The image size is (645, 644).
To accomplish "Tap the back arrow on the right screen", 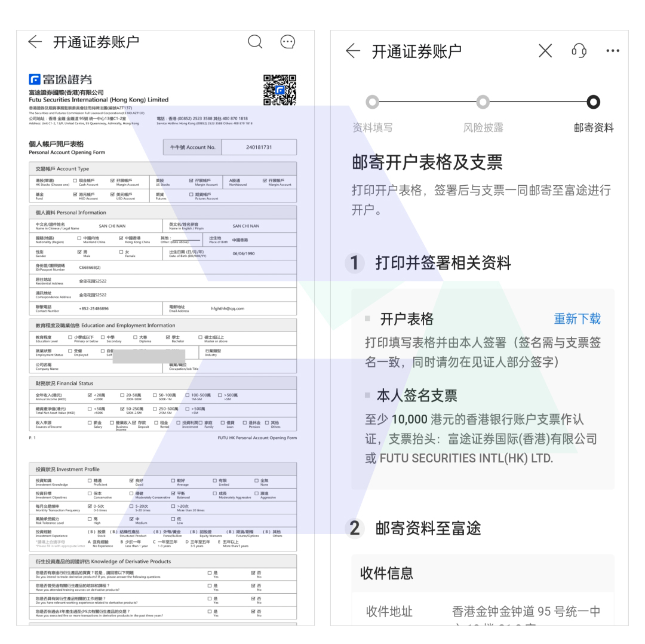I will coord(353,51).
